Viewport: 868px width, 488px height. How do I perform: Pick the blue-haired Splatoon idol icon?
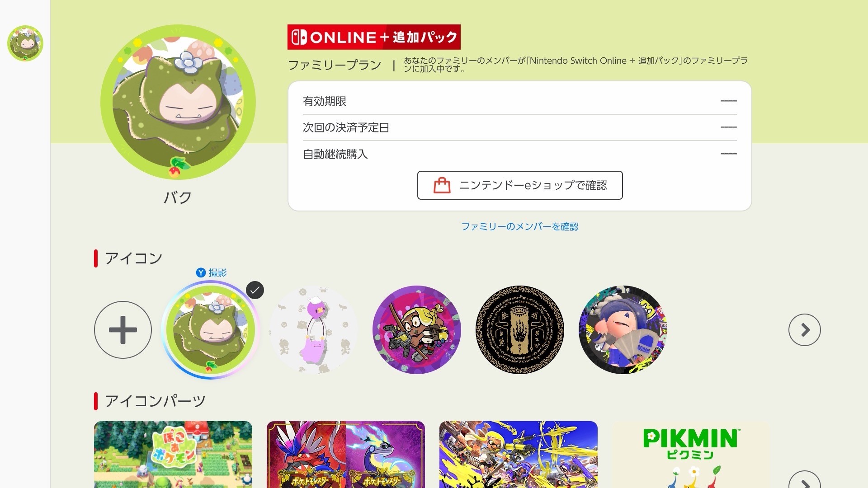point(623,330)
